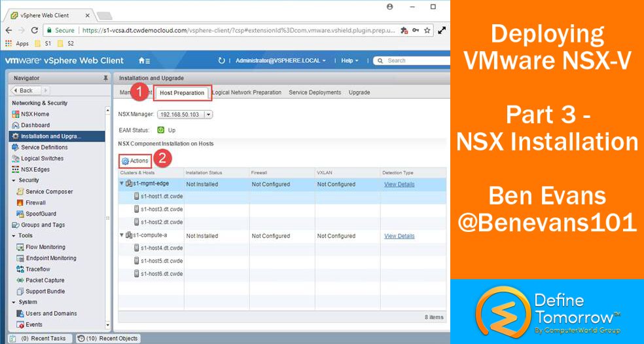Click View Details for s1-mgmt-edge
This screenshot has height=344, width=644.
point(399,184)
